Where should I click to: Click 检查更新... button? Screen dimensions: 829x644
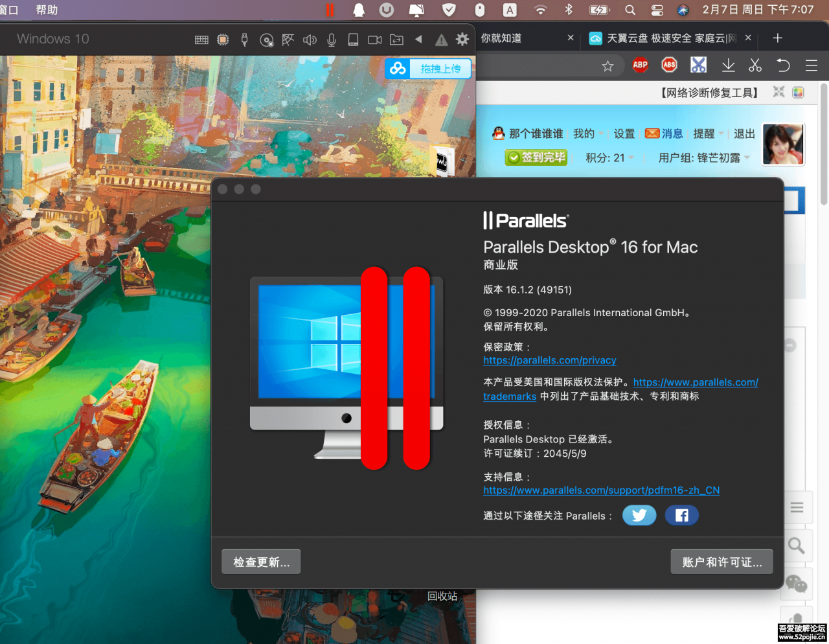click(261, 562)
